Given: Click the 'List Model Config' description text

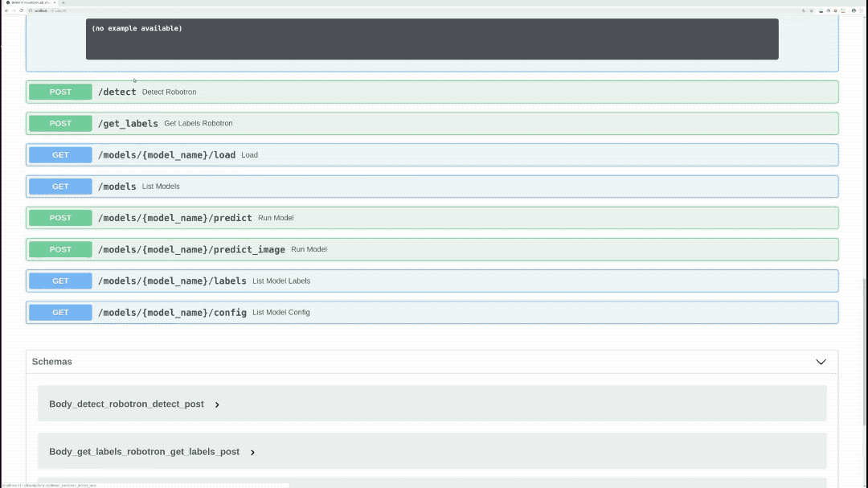Looking at the screenshot, I should [281, 313].
